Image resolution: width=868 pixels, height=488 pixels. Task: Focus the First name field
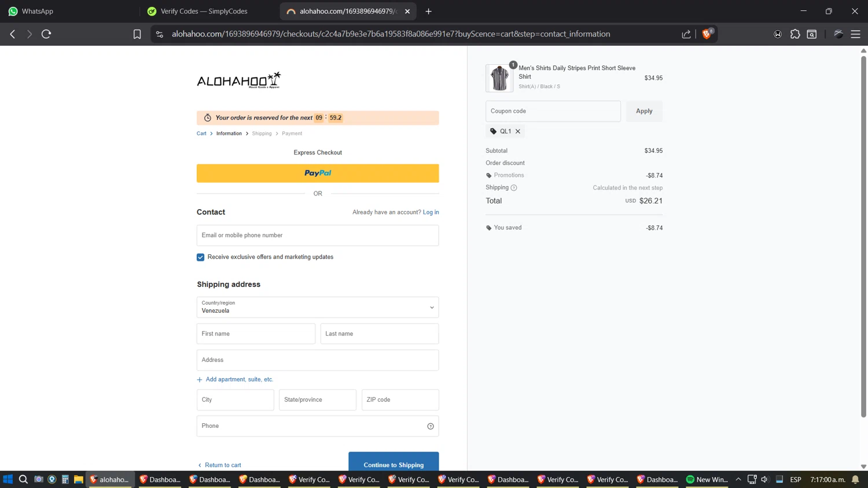tap(256, 334)
